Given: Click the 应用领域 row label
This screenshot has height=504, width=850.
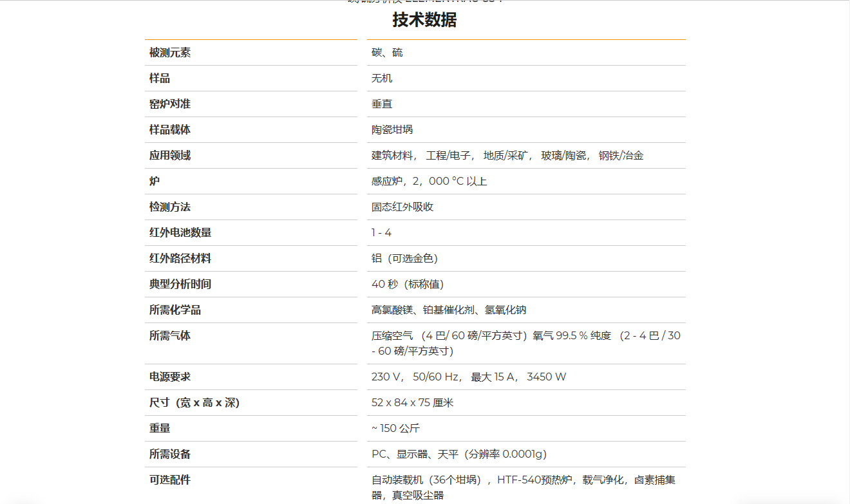Looking at the screenshot, I should pyautogui.click(x=170, y=156).
